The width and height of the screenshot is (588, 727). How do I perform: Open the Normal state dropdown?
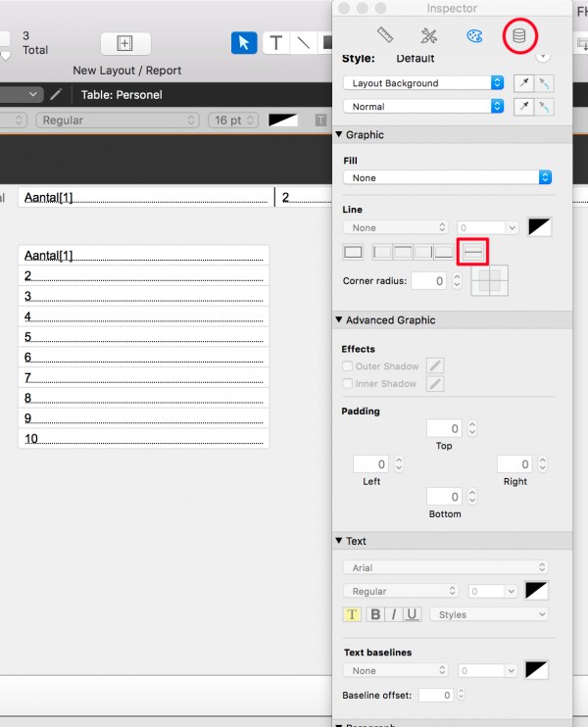(423, 106)
